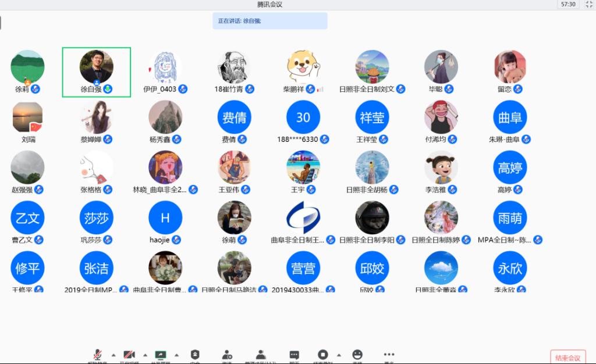Click the 正在讲话 speaking indicator banner
Image resolution: width=596 pixels, height=364 pixels.
(269, 21)
